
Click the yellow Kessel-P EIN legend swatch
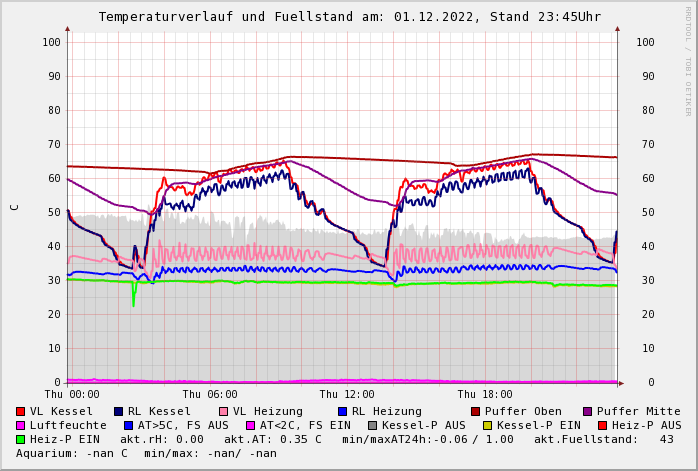coord(488,426)
